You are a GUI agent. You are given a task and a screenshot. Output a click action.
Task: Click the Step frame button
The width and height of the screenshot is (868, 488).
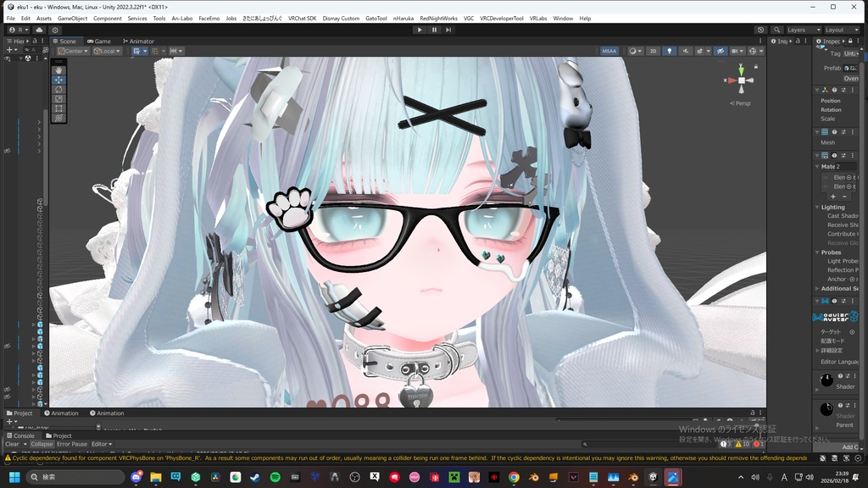(448, 30)
